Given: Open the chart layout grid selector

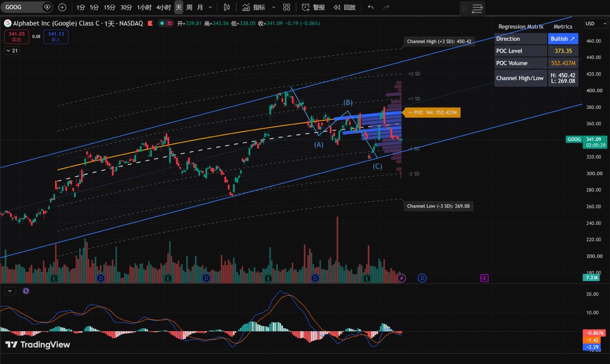Looking at the screenshot, I should pos(286,7).
